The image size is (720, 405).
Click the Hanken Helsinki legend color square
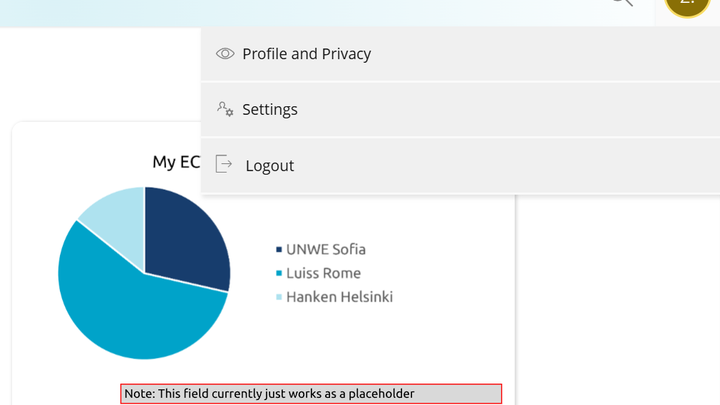279,297
